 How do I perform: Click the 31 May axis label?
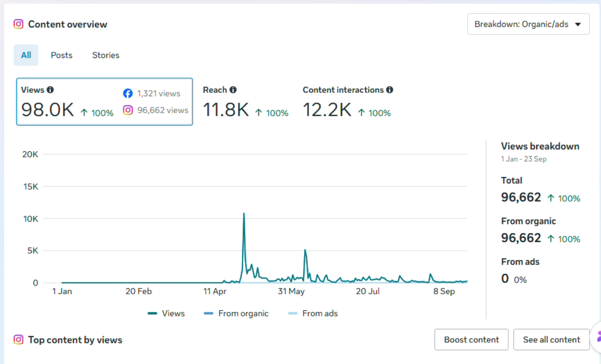291,291
